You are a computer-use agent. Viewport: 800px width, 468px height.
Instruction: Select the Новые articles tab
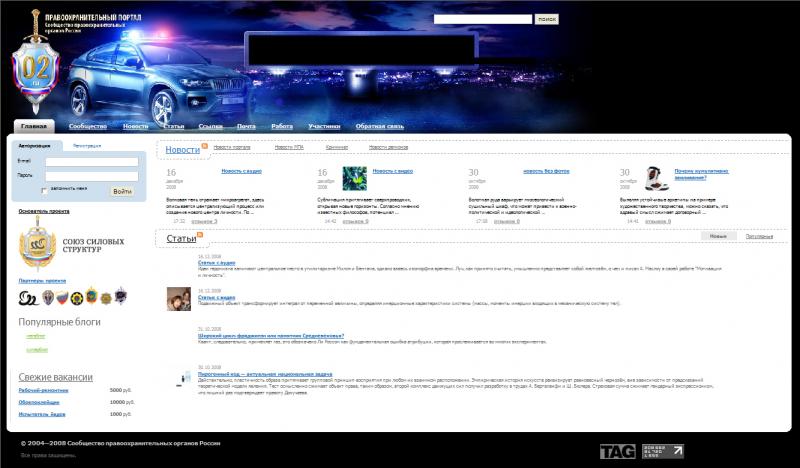[x=718, y=236]
